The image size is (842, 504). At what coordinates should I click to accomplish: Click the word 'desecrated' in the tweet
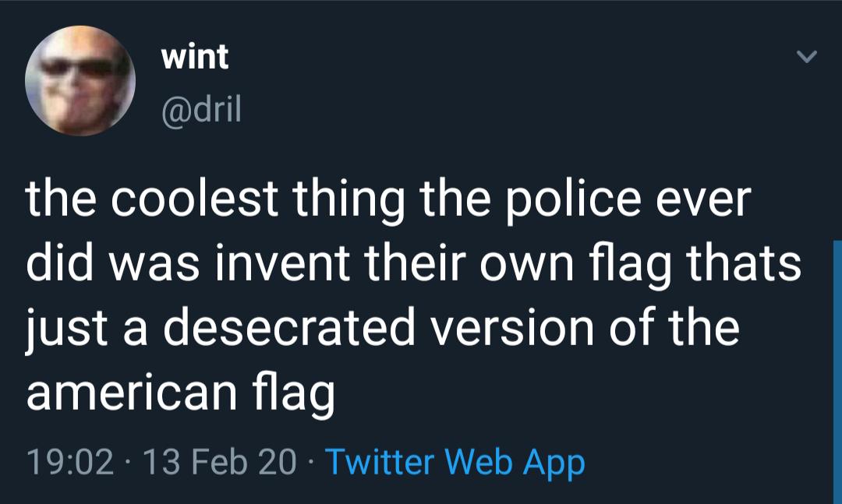click(x=289, y=327)
